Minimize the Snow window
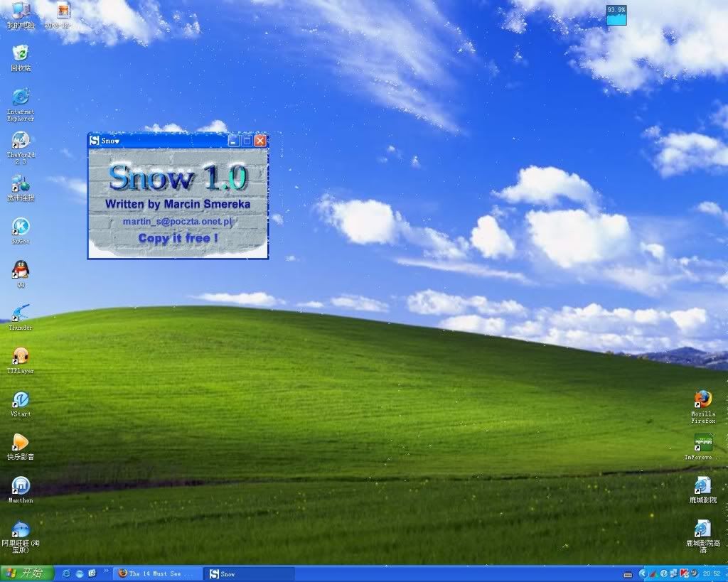The image size is (728, 582). (233, 141)
